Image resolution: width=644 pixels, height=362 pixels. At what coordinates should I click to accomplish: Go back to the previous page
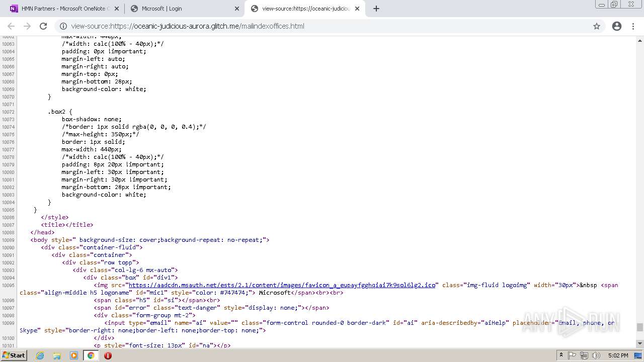pyautogui.click(x=11, y=26)
